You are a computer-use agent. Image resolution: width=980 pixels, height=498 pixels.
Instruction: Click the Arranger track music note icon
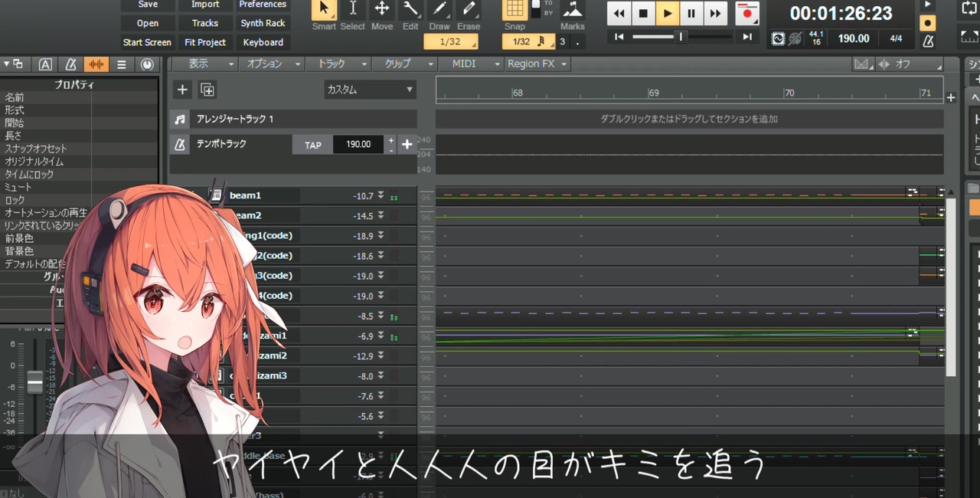pyautogui.click(x=180, y=120)
